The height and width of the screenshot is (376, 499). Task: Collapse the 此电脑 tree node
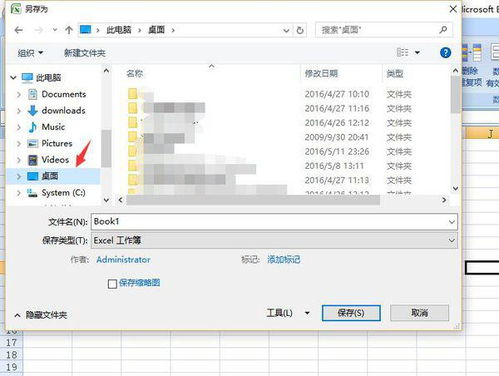point(13,78)
